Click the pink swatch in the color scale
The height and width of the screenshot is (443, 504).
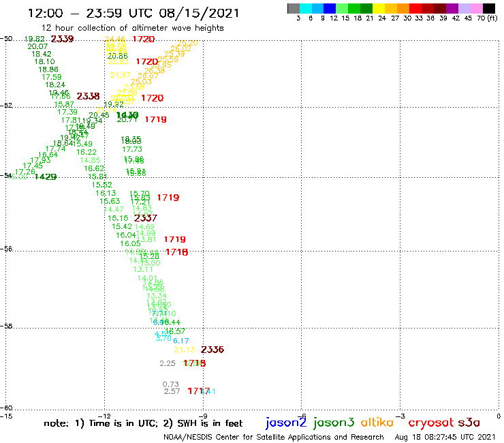click(x=477, y=8)
